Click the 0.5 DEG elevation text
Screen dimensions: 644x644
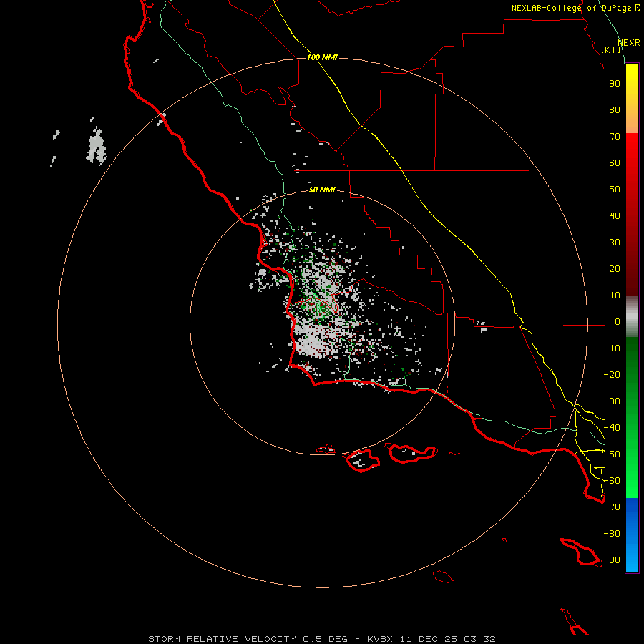pos(326,639)
